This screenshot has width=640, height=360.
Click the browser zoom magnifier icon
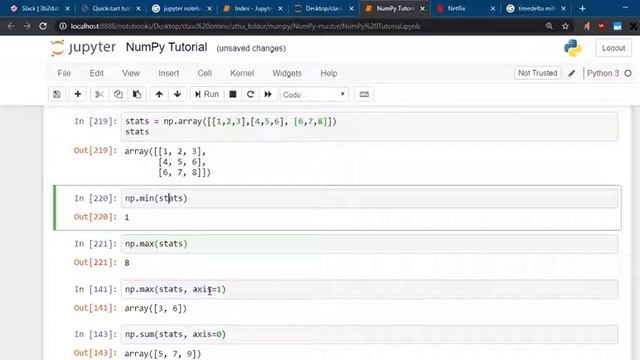[549, 26]
